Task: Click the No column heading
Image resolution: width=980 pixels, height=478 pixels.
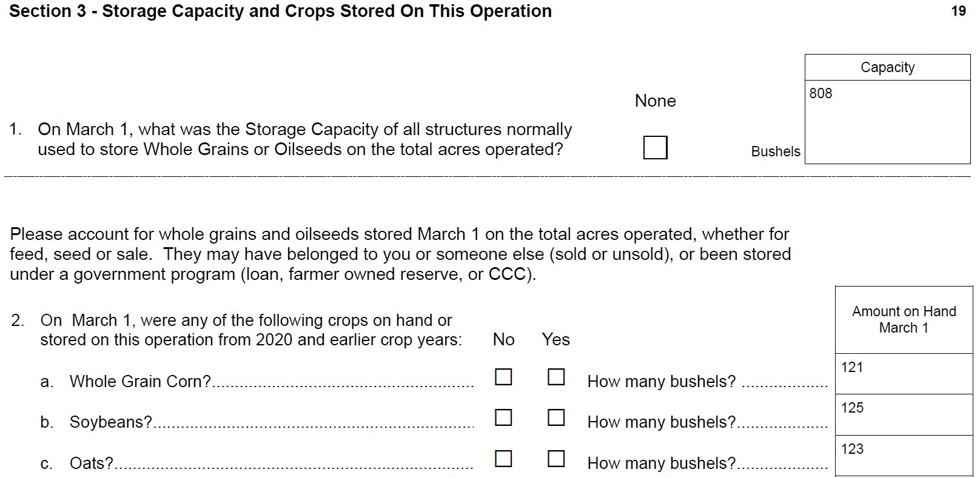Action: [x=503, y=339]
